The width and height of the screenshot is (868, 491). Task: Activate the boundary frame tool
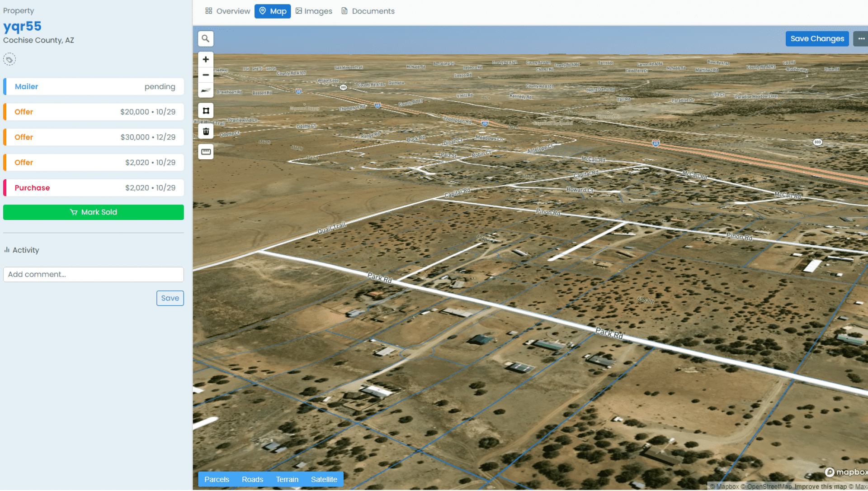tap(206, 110)
